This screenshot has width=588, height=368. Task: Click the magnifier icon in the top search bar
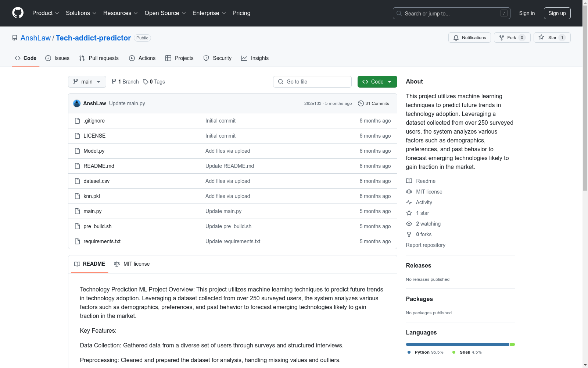tap(399, 13)
